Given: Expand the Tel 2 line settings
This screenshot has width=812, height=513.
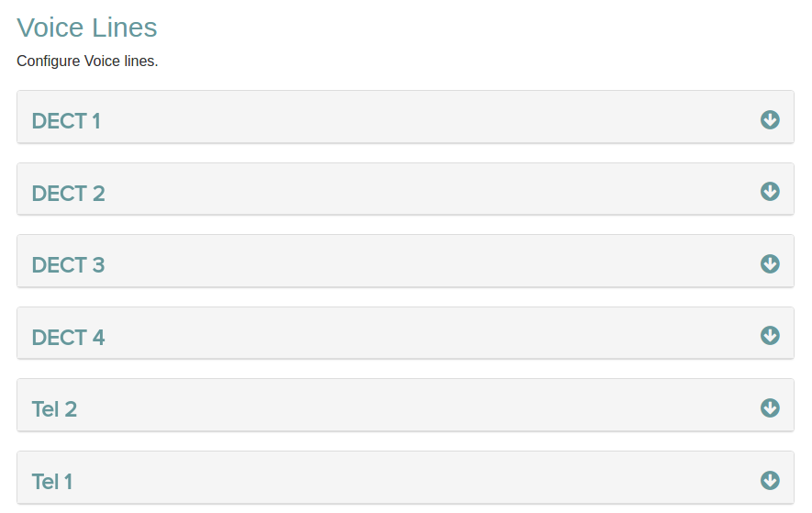Looking at the screenshot, I should [405, 406].
